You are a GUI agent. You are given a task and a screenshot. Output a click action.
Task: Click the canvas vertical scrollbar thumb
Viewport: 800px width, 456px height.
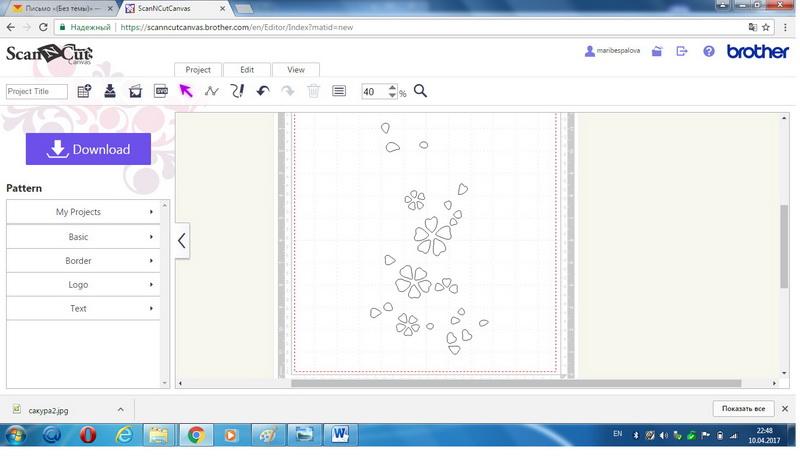784,246
